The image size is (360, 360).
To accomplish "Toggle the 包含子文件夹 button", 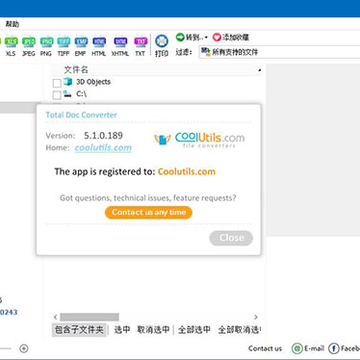I will [x=79, y=330].
